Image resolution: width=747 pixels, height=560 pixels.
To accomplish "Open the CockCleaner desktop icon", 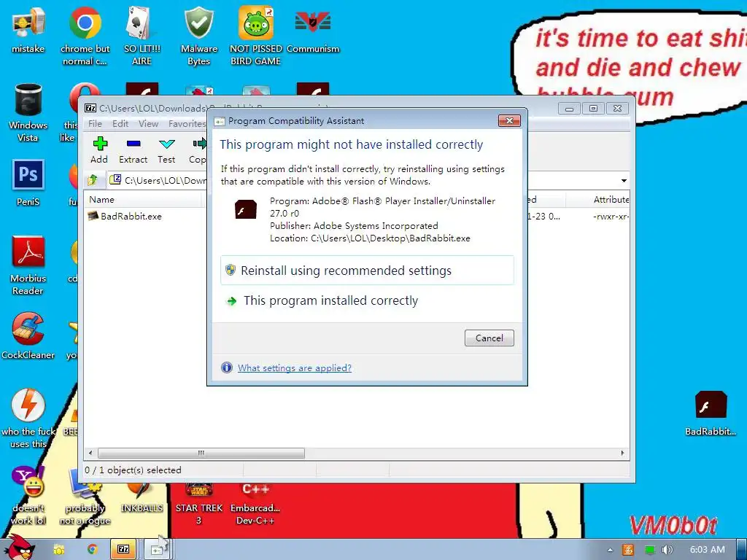I will (28, 336).
